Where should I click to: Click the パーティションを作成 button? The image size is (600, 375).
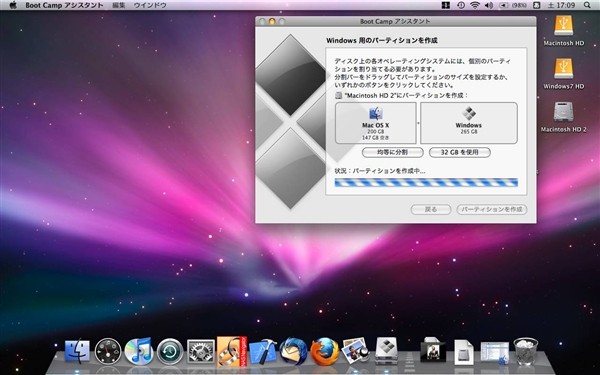coord(492,209)
